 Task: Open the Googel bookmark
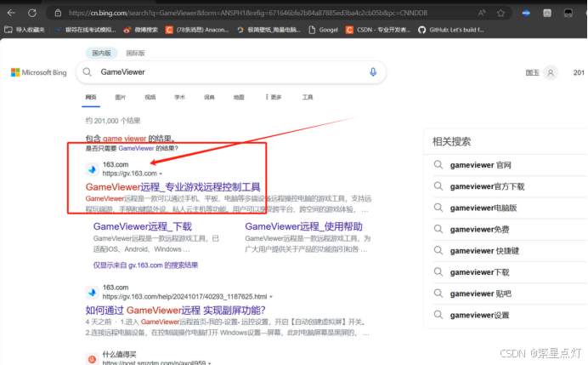323,30
